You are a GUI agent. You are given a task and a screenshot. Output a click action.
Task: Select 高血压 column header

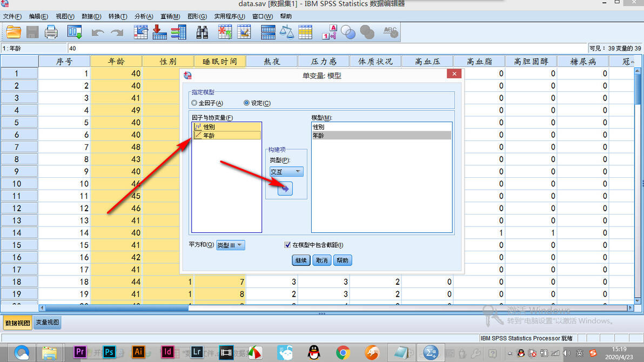click(427, 61)
